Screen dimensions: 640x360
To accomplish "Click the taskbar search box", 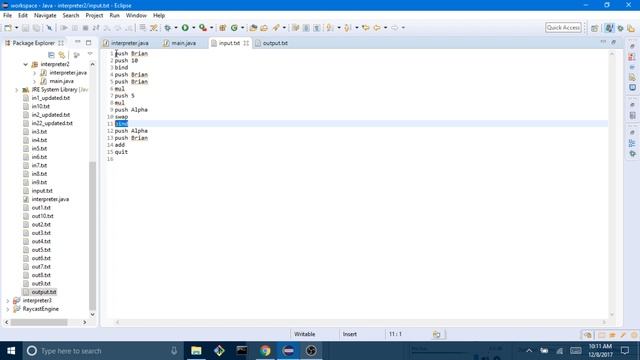I will tap(102, 351).
